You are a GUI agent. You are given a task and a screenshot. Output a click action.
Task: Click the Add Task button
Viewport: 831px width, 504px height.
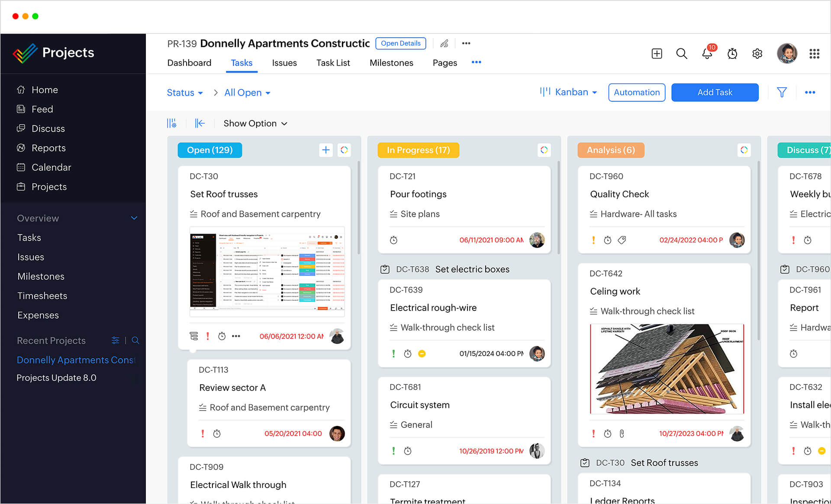(715, 92)
